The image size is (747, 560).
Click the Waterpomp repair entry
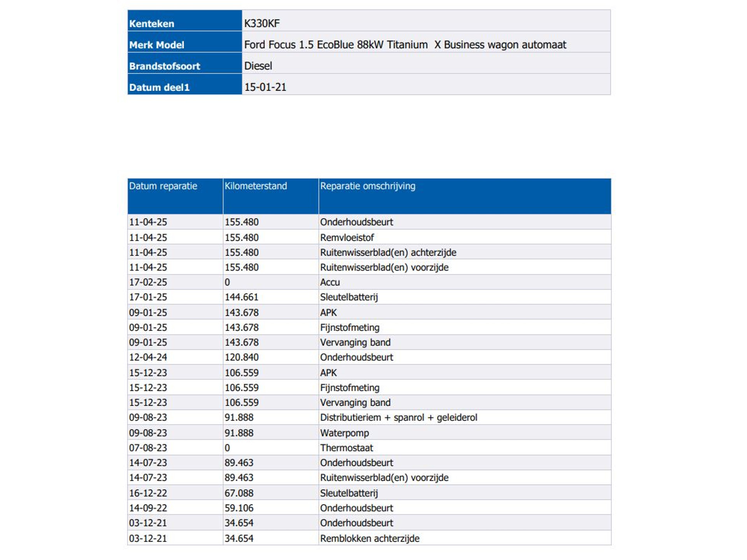click(344, 433)
